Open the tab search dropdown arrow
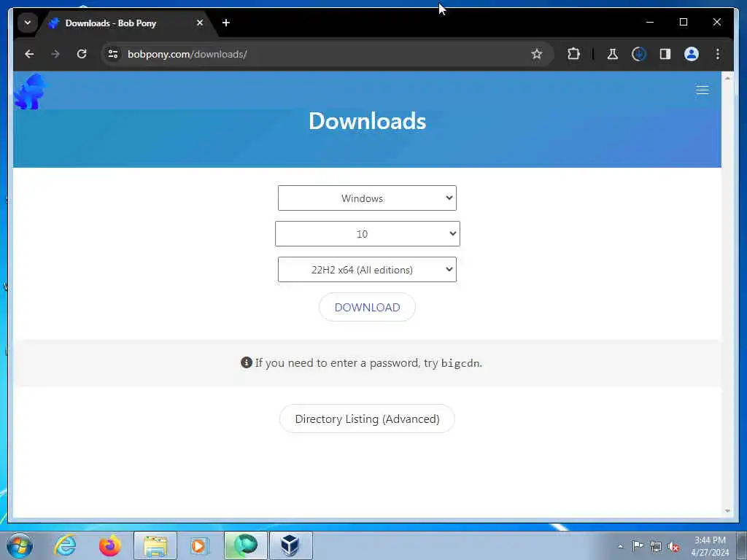The height and width of the screenshot is (560, 747). click(28, 23)
